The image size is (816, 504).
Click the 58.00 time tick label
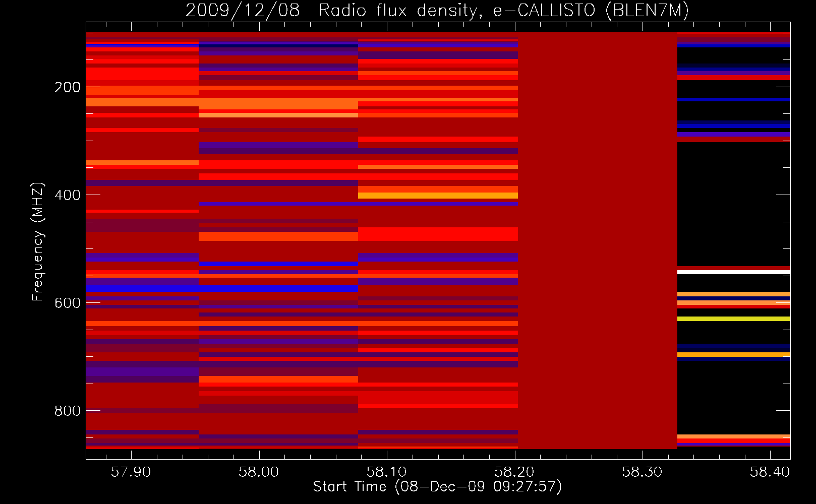[x=259, y=472]
